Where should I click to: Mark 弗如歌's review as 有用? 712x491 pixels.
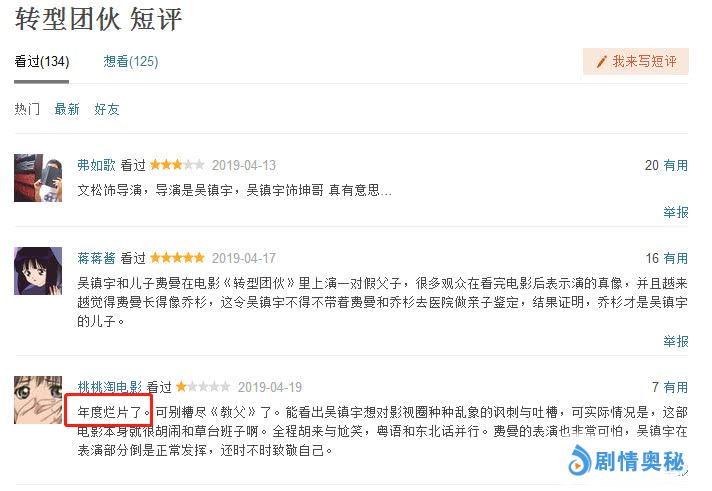point(676,165)
